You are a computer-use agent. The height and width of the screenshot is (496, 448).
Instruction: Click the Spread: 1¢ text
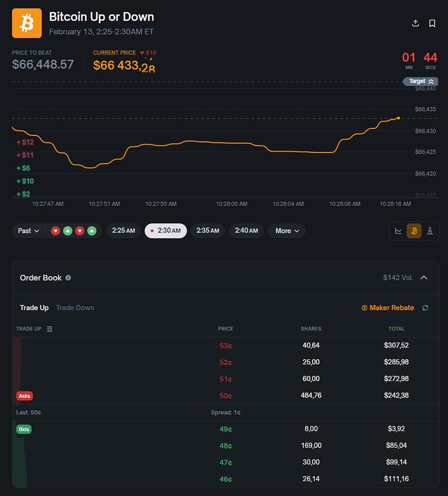(x=226, y=413)
